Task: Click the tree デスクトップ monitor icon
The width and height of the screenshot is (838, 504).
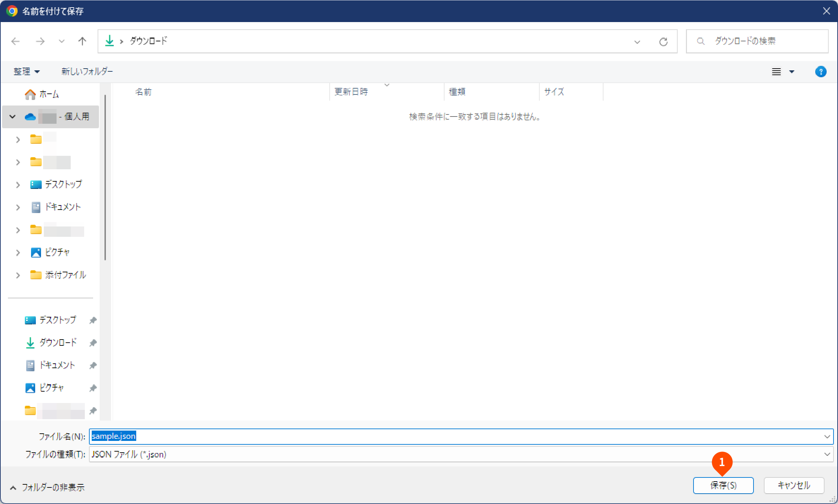Action: pos(36,185)
